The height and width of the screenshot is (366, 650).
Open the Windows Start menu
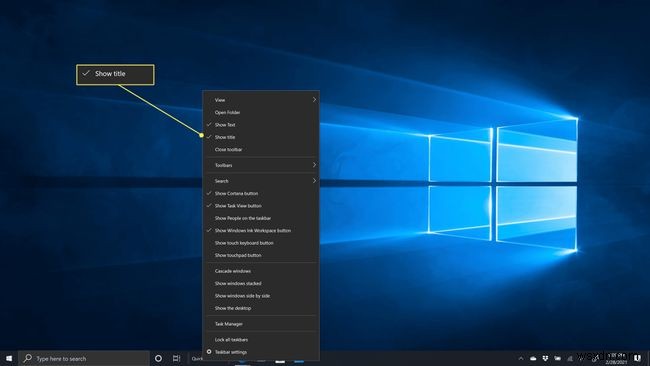pyautogui.click(x=9, y=359)
